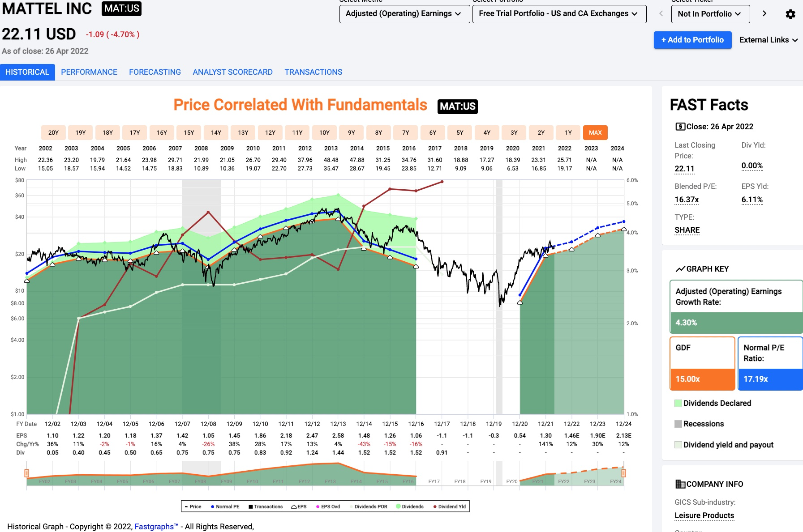This screenshot has height=532, width=803.
Task: Go to previous ticker arrow
Action: 661,13
